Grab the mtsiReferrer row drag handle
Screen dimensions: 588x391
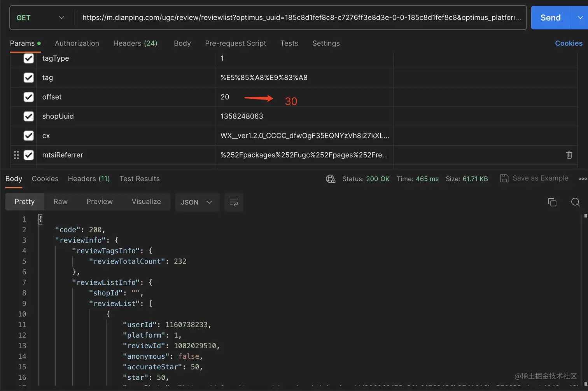click(x=16, y=155)
